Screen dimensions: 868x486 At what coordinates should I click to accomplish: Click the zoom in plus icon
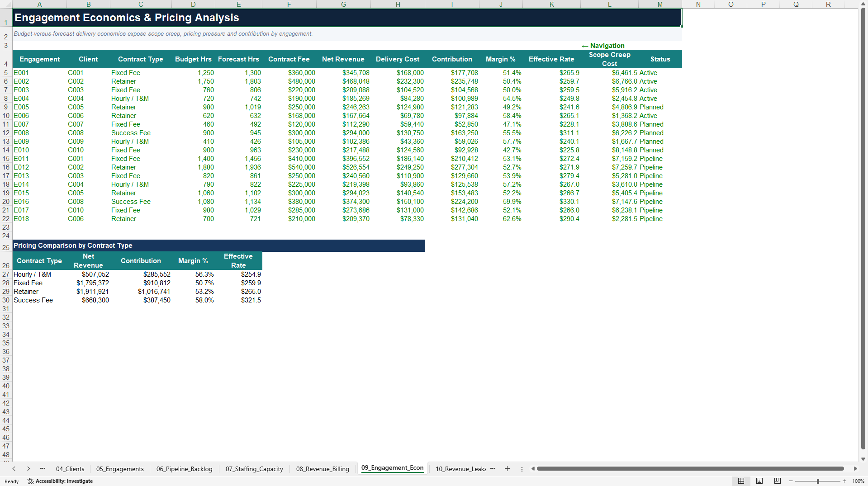point(844,481)
